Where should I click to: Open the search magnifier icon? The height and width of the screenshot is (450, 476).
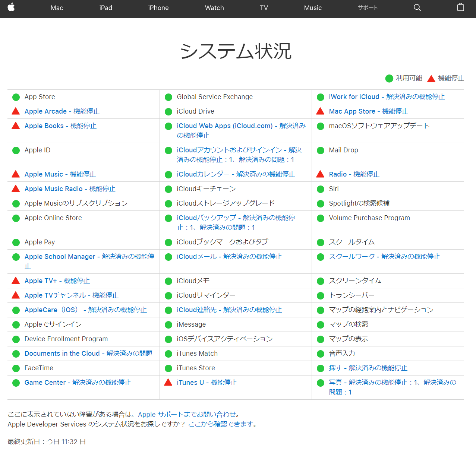pos(417,7)
